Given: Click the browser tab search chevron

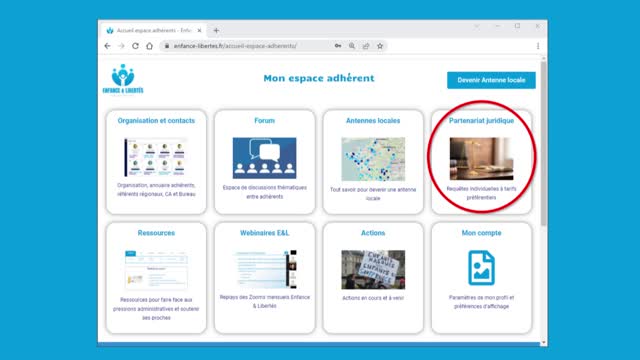Looking at the screenshot, I should [x=477, y=26].
